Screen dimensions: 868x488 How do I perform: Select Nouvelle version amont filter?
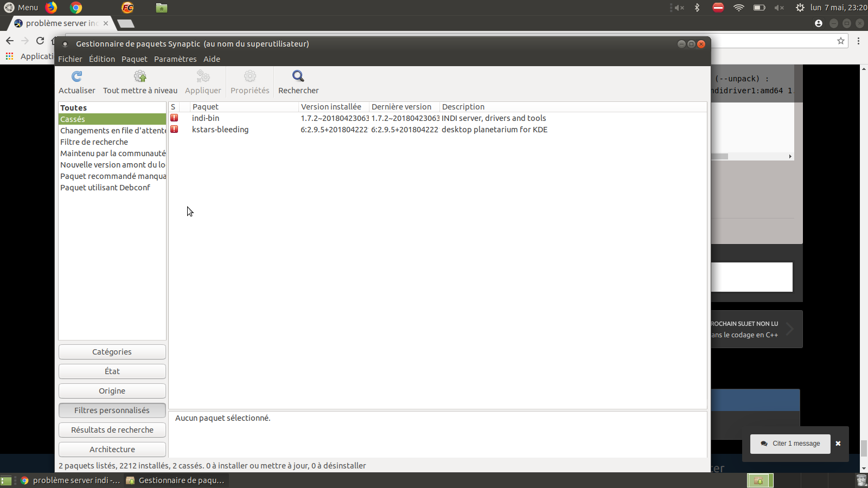coord(112,165)
